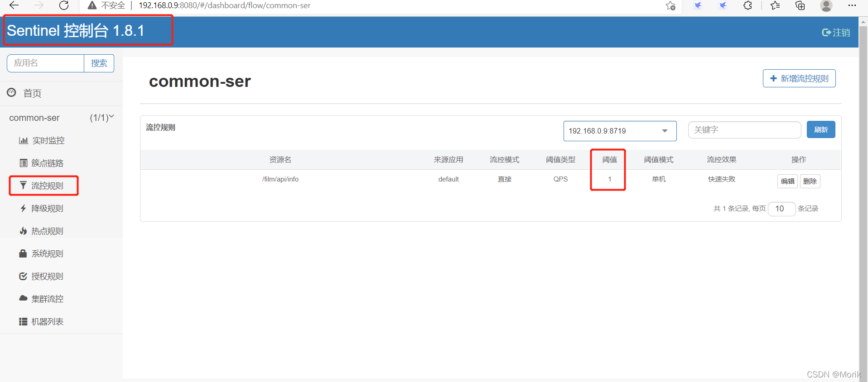The width and height of the screenshot is (868, 382).
Task: Open 授权规则 in the sidebar
Action: pos(47,276)
